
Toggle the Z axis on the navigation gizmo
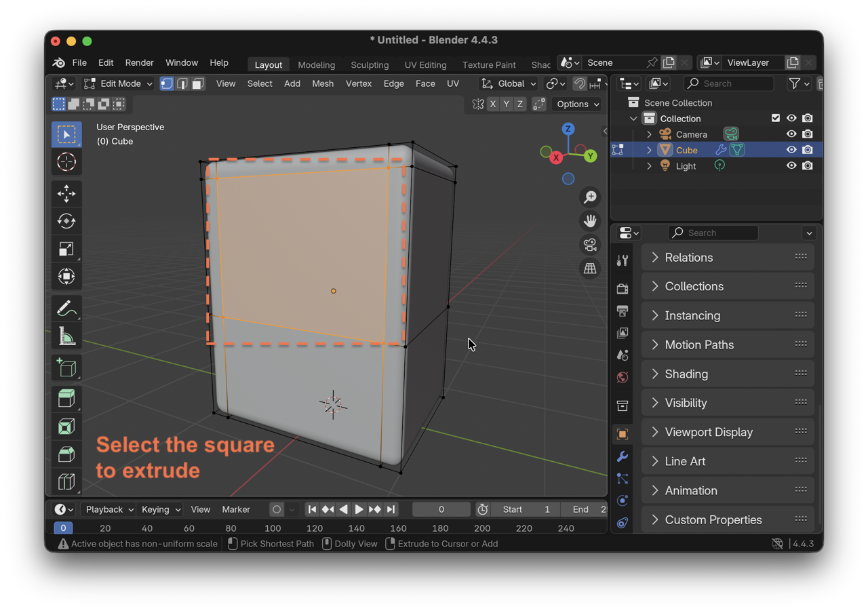point(567,128)
